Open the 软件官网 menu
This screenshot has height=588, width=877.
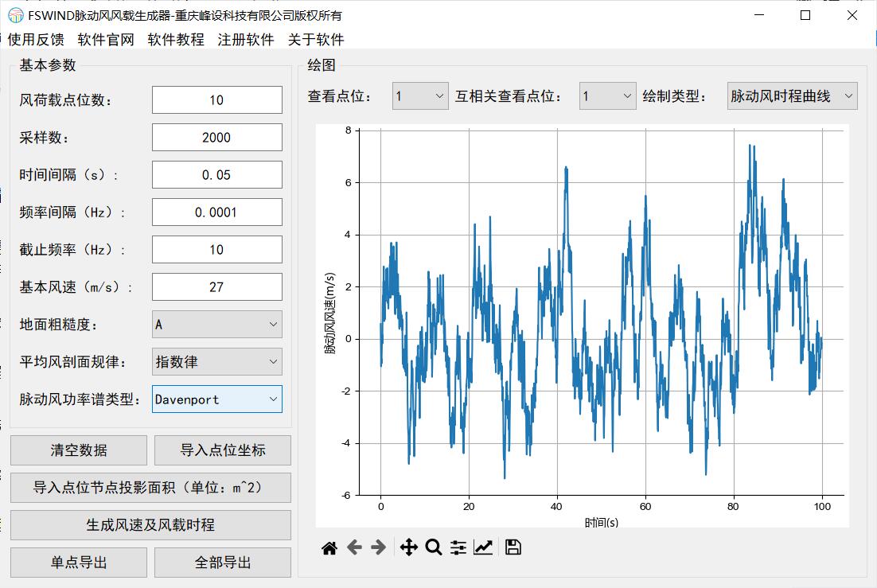click(x=106, y=40)
